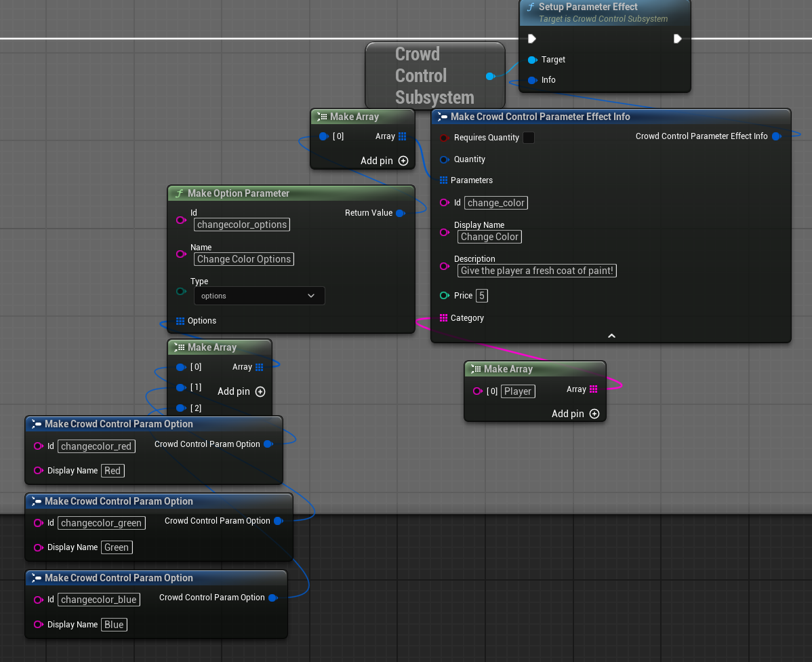Click the [0] input pin on options Make Array

pyautogui.click(x=181, y=367)
